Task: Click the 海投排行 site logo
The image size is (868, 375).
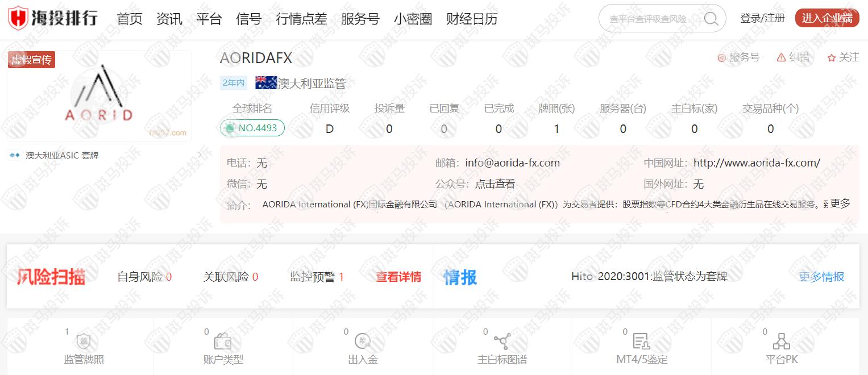Action: tap(53, 19)
